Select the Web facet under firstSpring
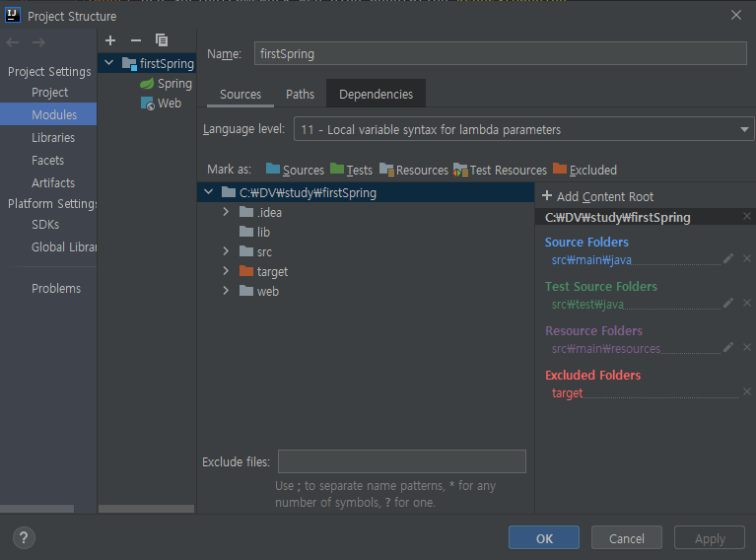 pyautogui.click(x=169, y=103)
